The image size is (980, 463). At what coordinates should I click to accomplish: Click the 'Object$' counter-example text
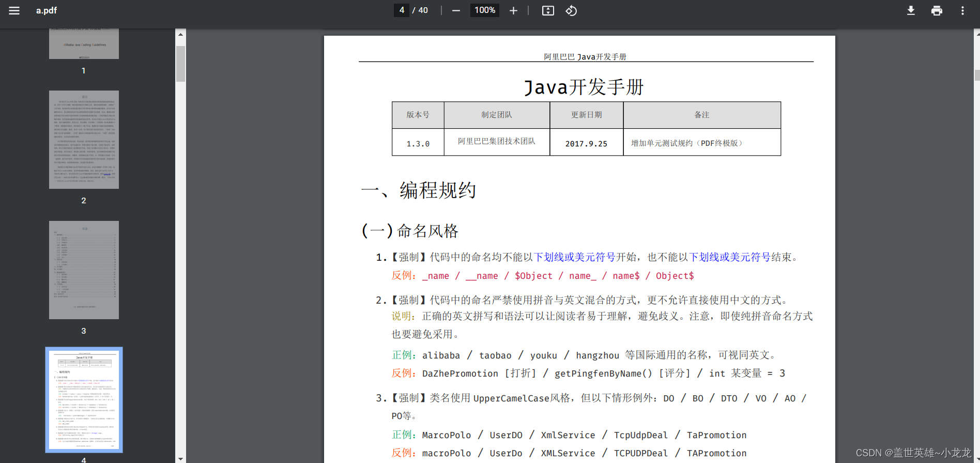point(675,276)
